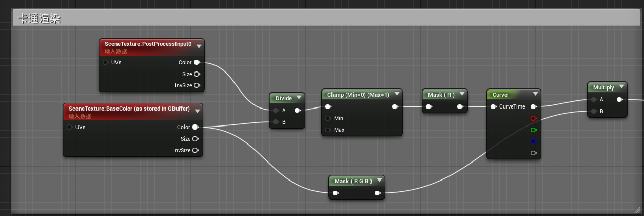Click Size output pin of PostProcessInput0 node
The image size is (644, 216).
(197, 74)
